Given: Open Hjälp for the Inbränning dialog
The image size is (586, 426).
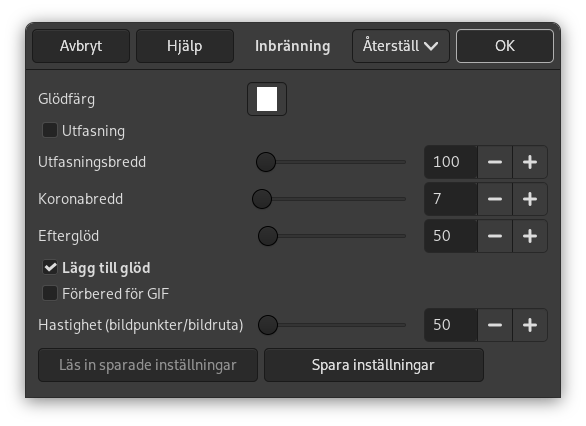Looking at the screenshot, I should (x=185, y=46).
